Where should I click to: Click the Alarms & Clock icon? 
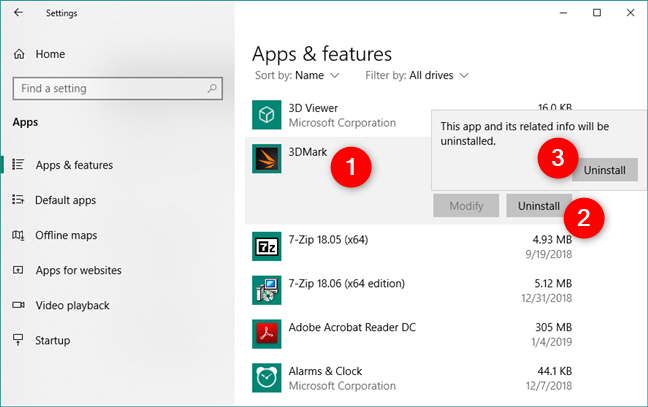click(x=267, y=378)
